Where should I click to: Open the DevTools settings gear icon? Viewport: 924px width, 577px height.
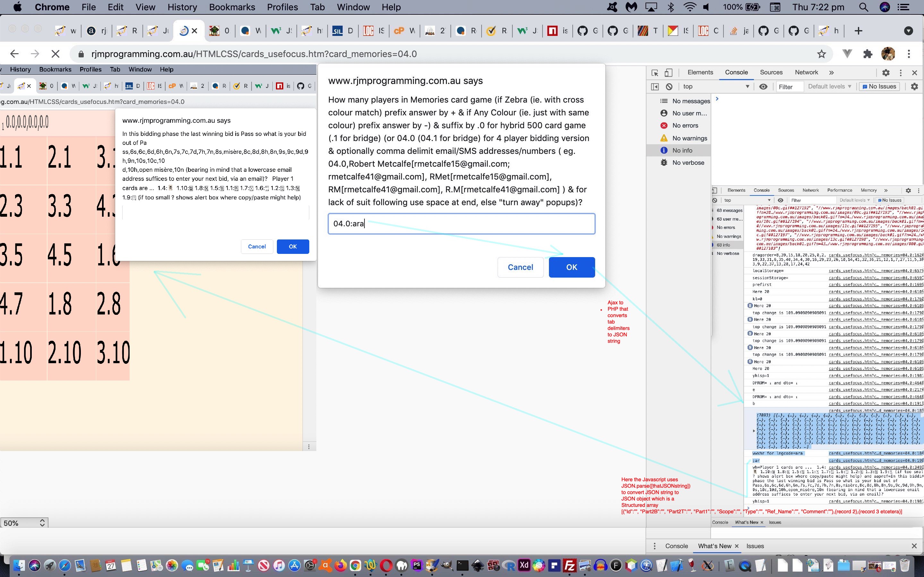click(886, 72)
